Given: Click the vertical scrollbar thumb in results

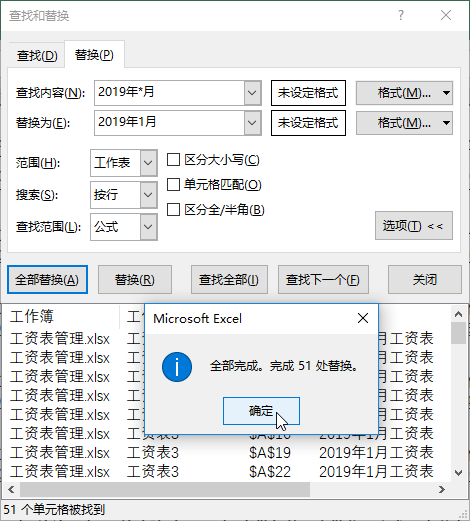Looking at the screenshot, I should pyautogui.click(x=459, y=333).
